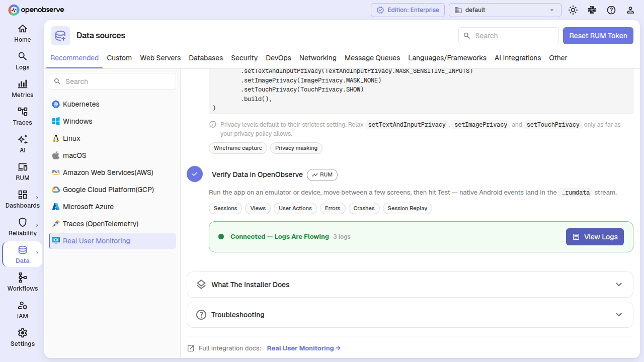The width and height of the screenshot is (644, 362).
Task: Focus the top-right data sources Search field
Action: (x=509, y=36)
